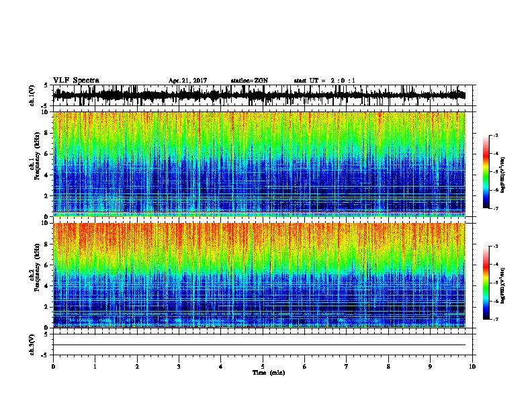Click the "-3" label on ch.2 color bar

pyautogui.click(x=495, y=246)
